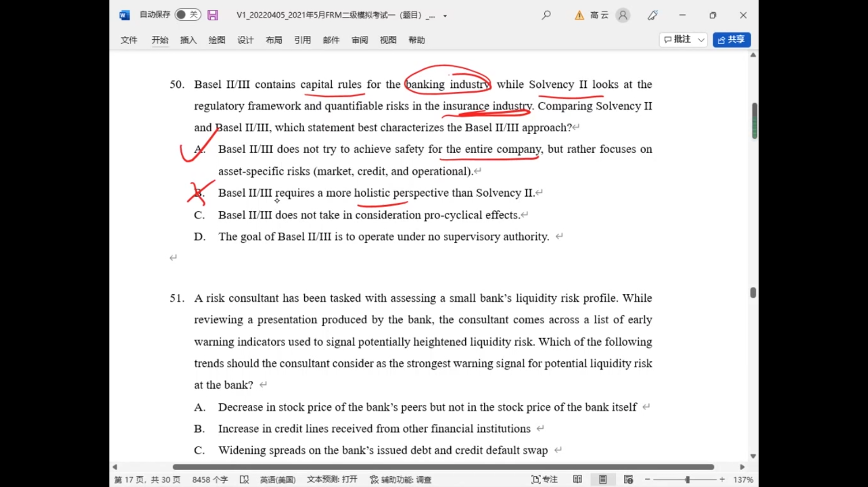The width and height of the screenshot is (868, 487).
Task: Switch to the 布局 tab
Action: (274, 40)
